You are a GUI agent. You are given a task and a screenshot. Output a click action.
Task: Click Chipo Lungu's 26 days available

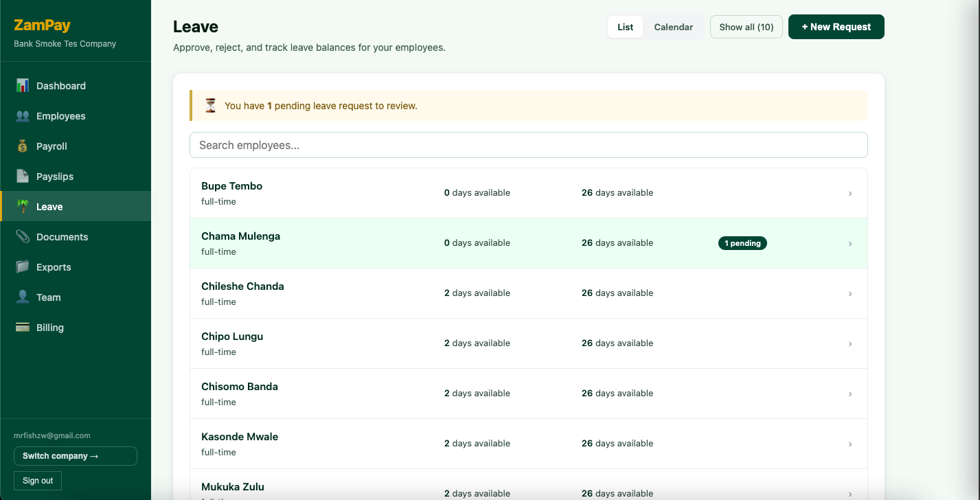(x=617, y=343)
